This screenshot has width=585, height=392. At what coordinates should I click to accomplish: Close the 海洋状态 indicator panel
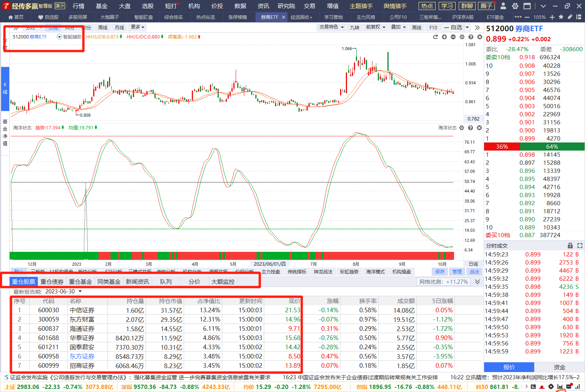479,128
